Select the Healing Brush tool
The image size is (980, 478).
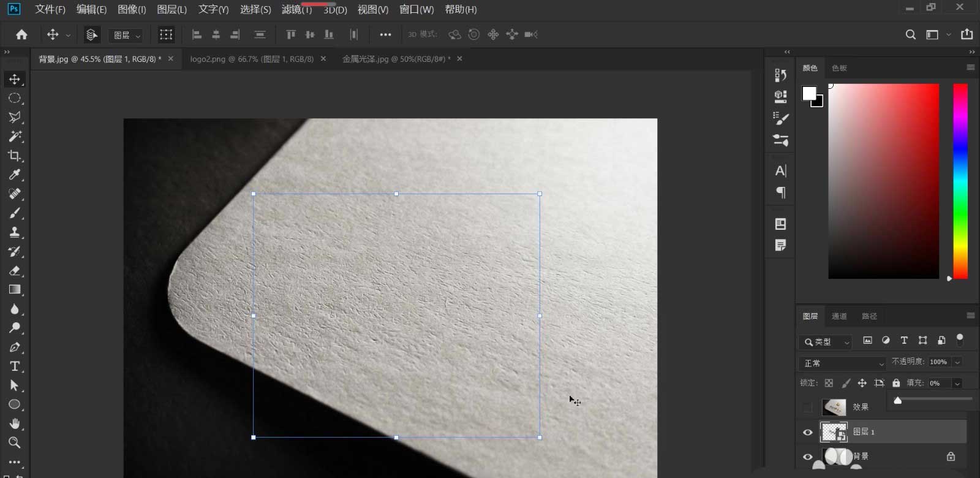(15, 194)
